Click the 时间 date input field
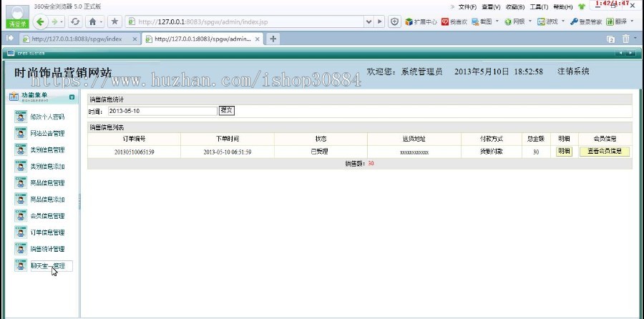Viewport: 644px width, 319px height. tap(162, 111)
